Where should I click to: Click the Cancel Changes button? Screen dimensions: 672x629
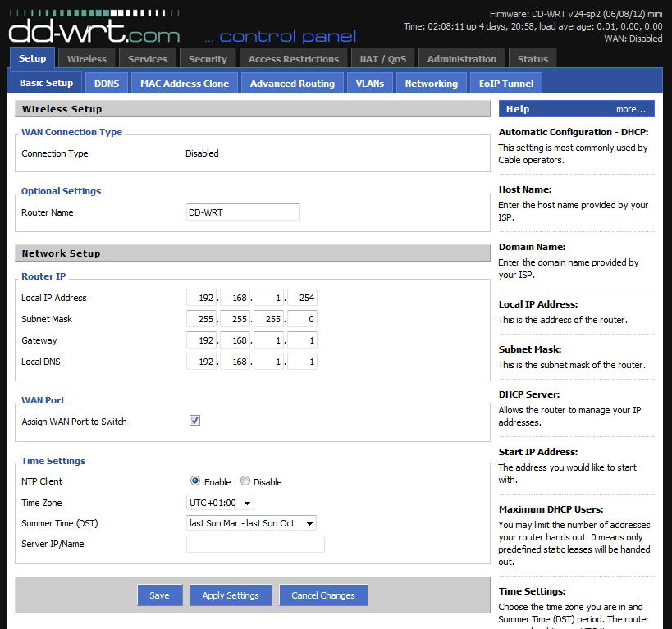coord(323,595)
